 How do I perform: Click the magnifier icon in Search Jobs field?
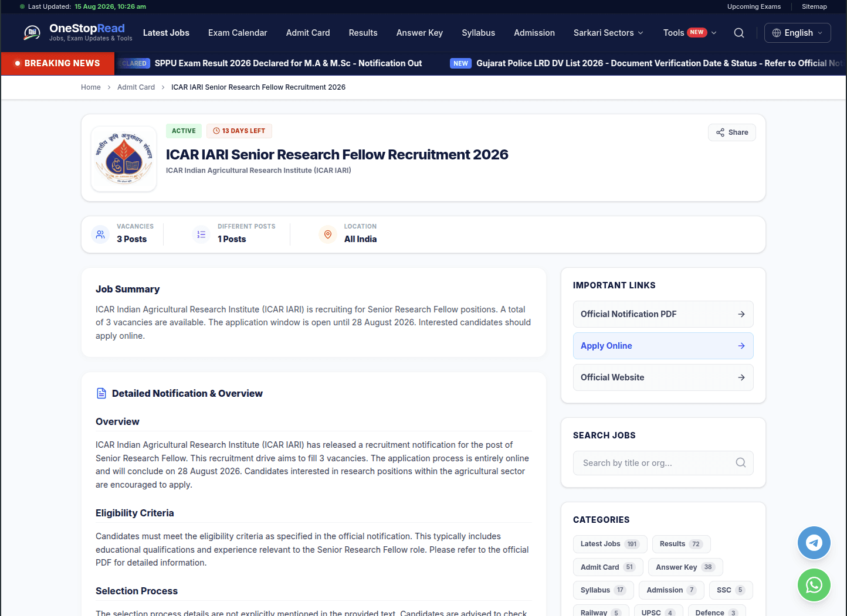coord(741,463)
